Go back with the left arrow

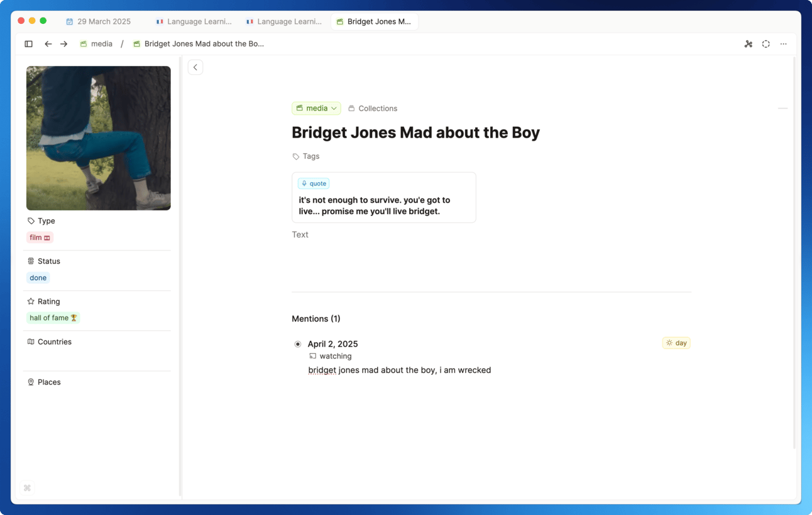(48, 44)
